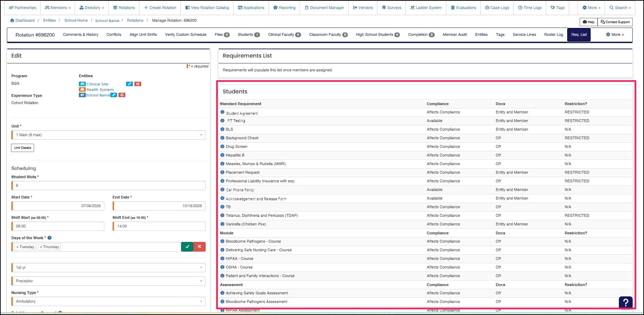Open the Students tab with count 1

pos(249,34)
